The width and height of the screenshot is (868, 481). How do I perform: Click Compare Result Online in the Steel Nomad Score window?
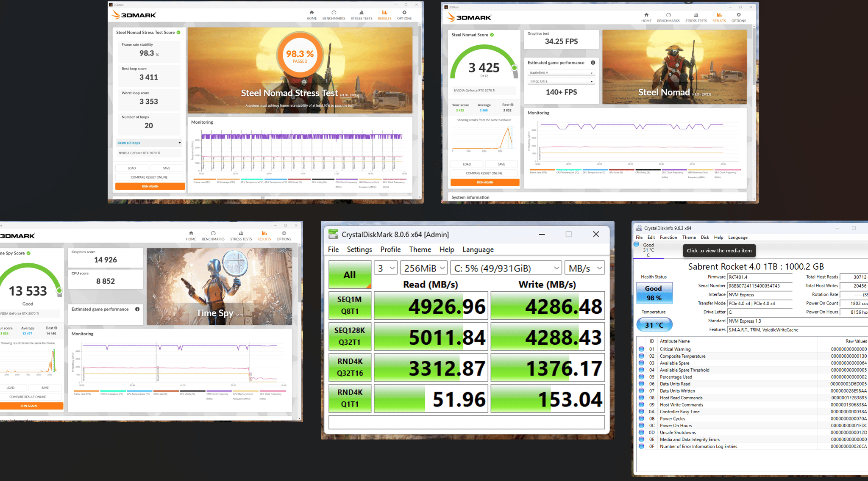click(x=484, y=173)
